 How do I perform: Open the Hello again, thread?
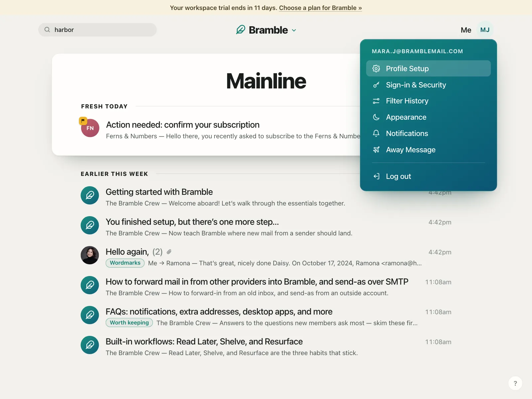click(x=127, y=252)
